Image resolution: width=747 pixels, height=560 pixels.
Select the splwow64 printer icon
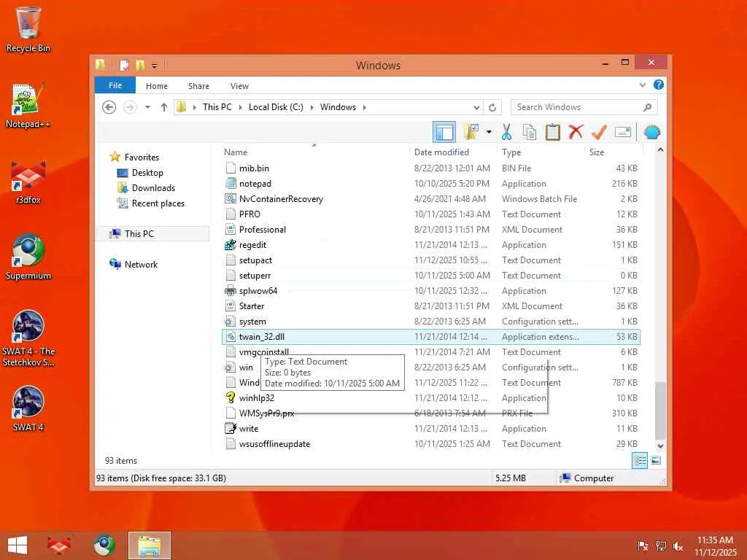coord(231,290)
